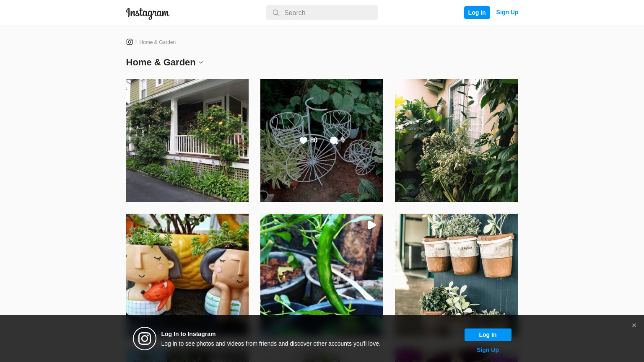
Task: Click the Log In button in bottom banner
Action: [488, 335]
